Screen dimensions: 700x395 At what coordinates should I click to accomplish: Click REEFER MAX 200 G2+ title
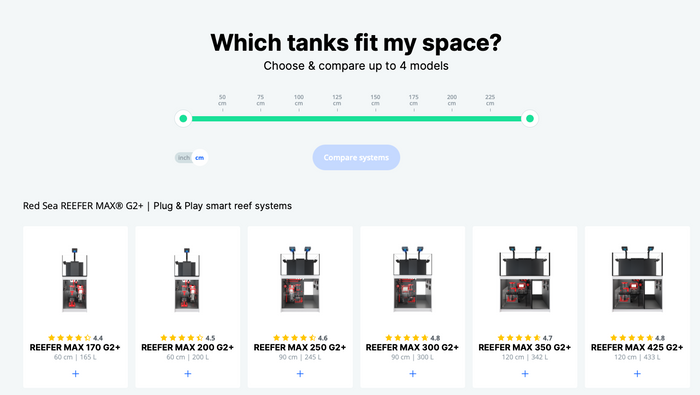[x=188, y=347]
